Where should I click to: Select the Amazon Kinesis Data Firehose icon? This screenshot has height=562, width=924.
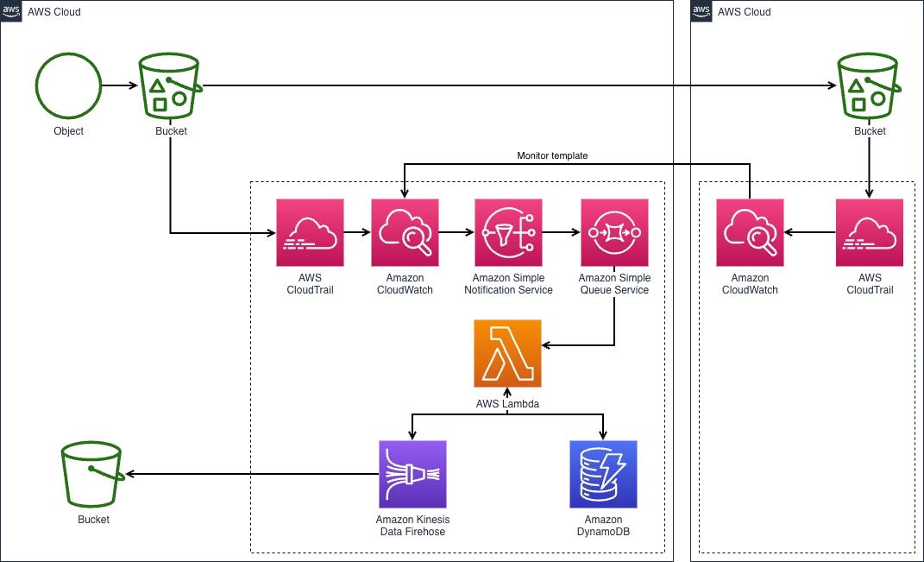point(412,474)
